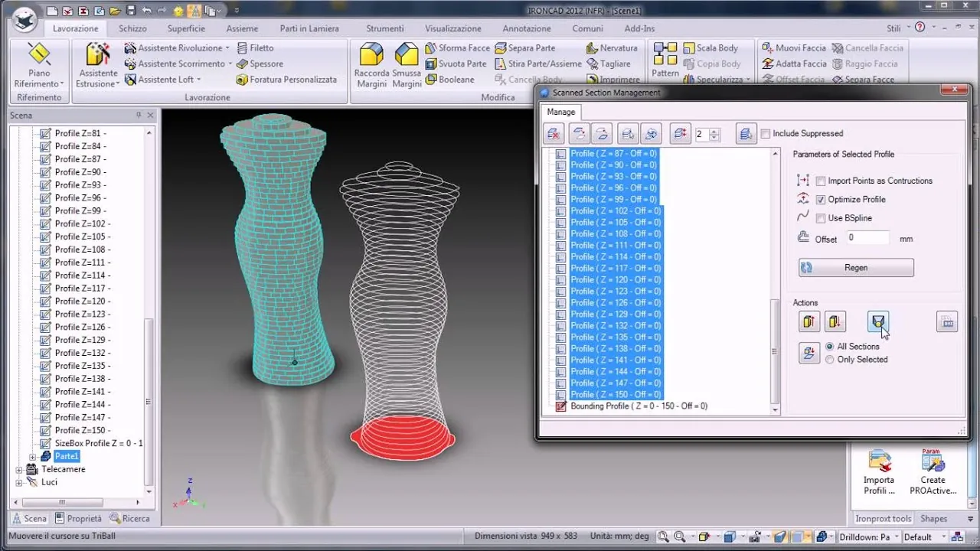Click the Filetto thread tool
980x551 pixels.
coord(255,47)
